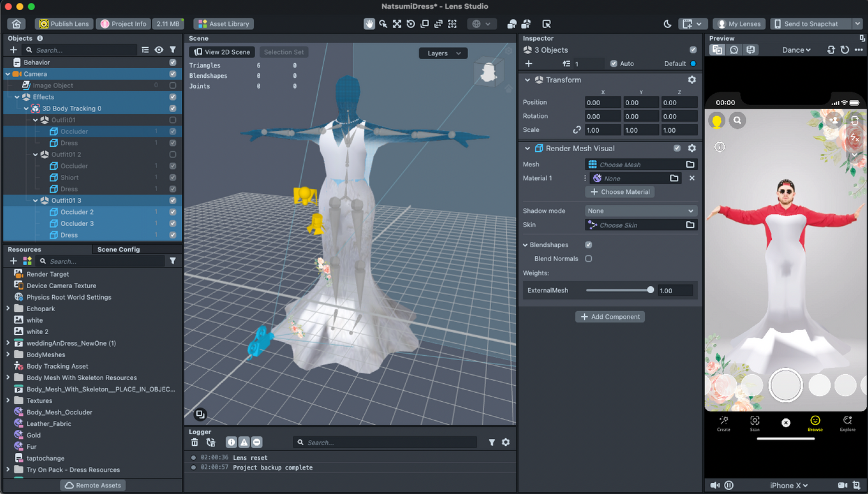Click Logger filter funnel icon

492,442
